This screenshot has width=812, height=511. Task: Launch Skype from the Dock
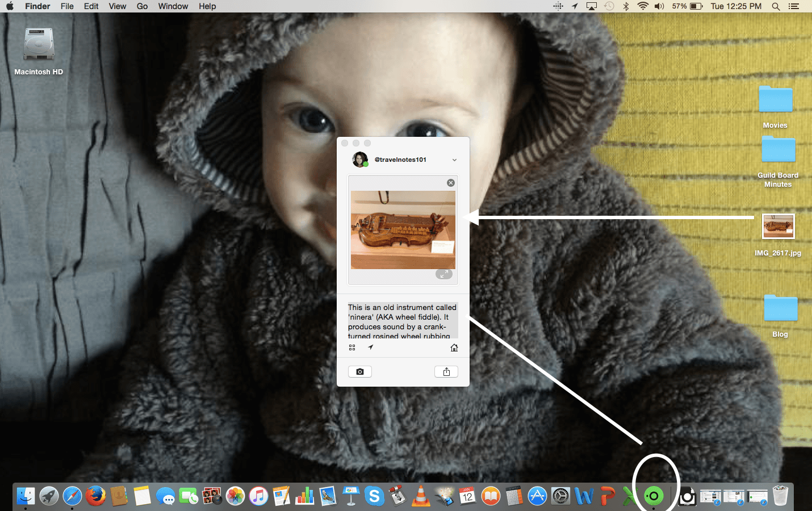[374, 496]
